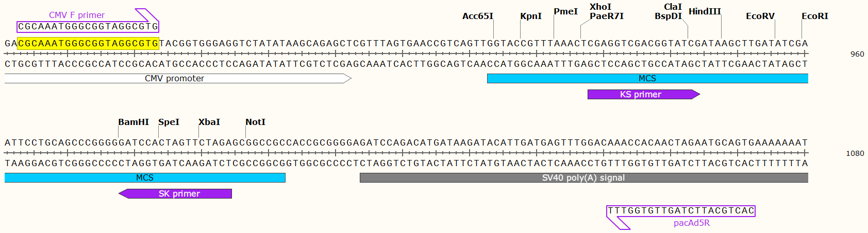Click the Acc65I enzyme label
The width and height of the screenshot is (868, 233).
[478, 16]
